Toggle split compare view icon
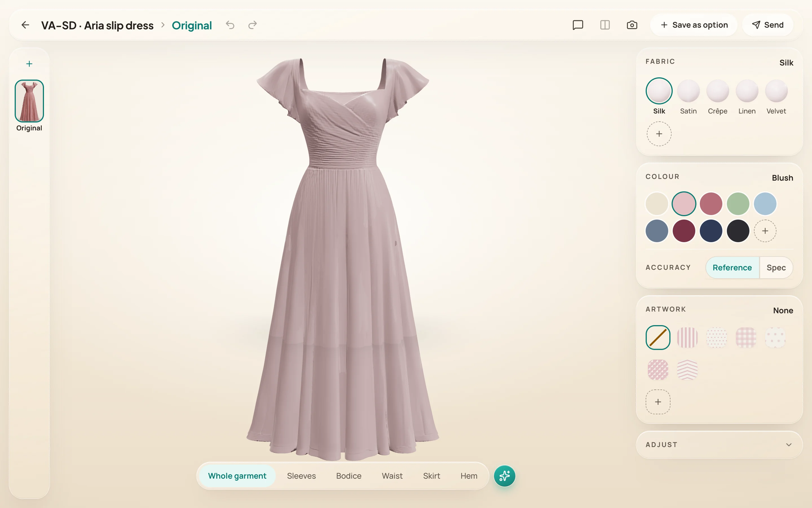 (x=605, y=25)
